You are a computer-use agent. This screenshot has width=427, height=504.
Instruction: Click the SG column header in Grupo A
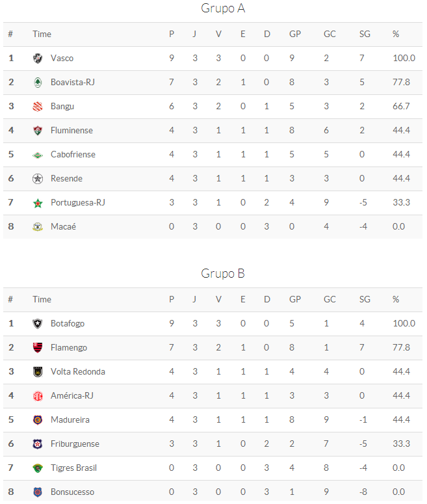[365, 34]
